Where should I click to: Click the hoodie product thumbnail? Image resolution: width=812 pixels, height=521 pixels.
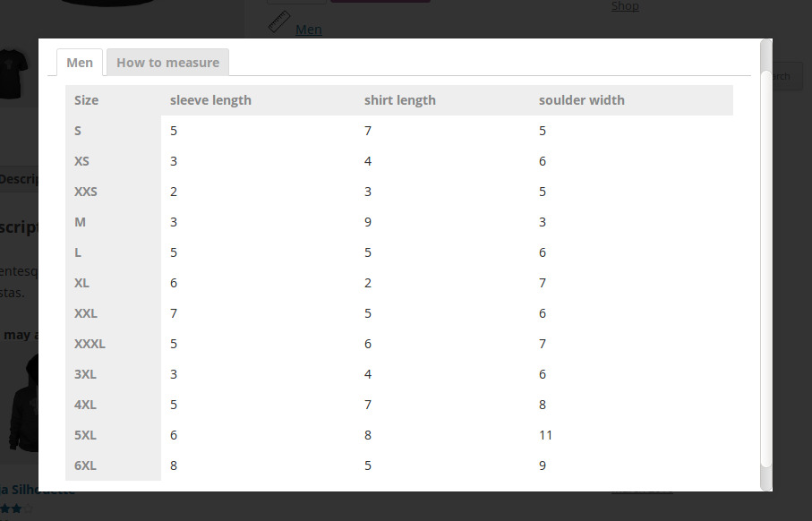(23, 403)
